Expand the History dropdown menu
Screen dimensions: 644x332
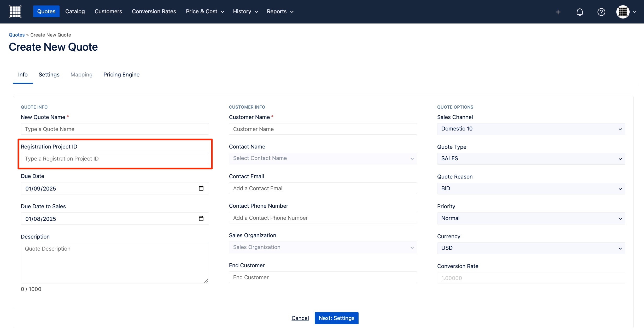point(245,11)
